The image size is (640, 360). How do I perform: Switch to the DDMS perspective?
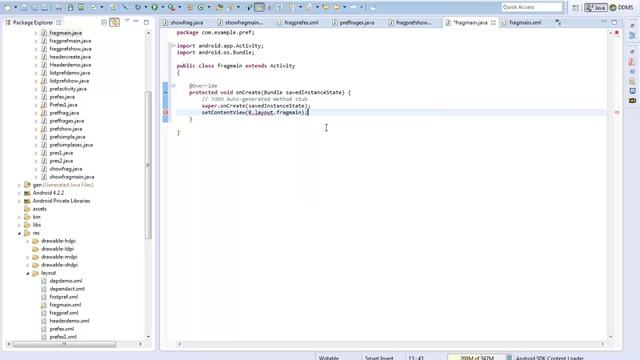(x=621, y=7)
